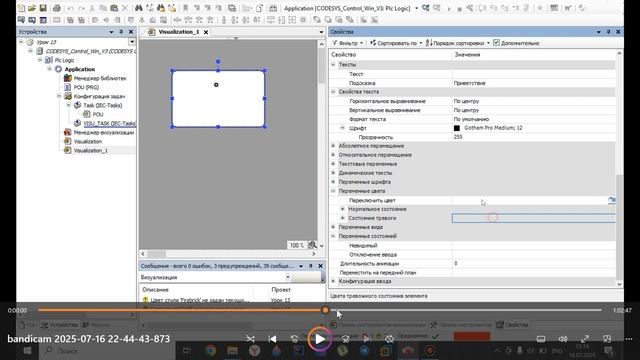The width and height of the screenshot is (640, 360).
Task: Switch to bottom Свойства tab
Action: point(513,325)
